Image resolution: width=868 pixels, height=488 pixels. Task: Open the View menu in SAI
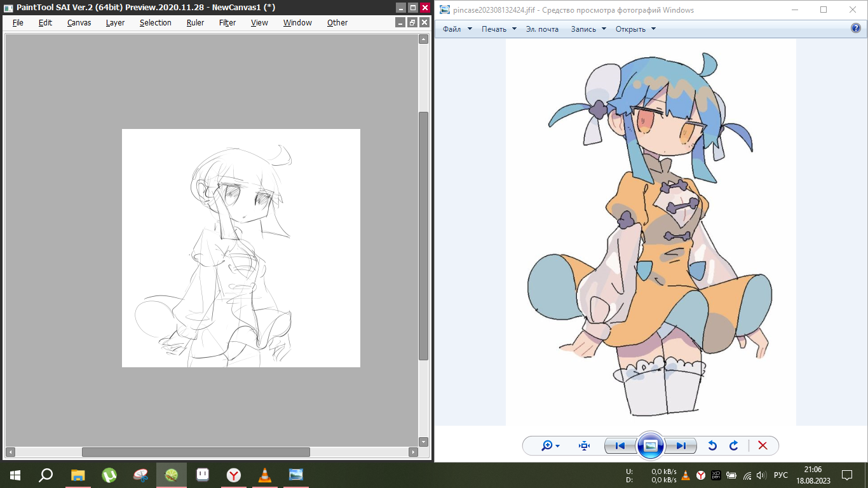(259, 22)
